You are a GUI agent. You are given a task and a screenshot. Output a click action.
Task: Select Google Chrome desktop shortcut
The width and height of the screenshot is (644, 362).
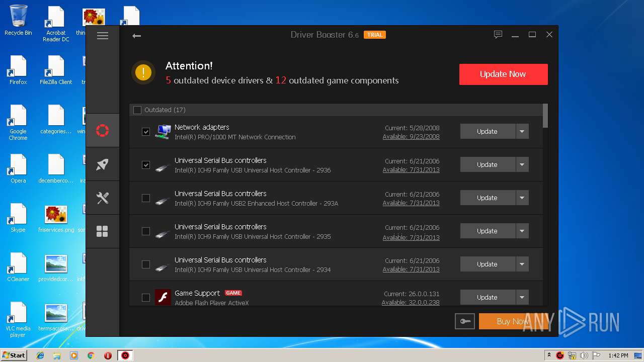tap(18, 122)
